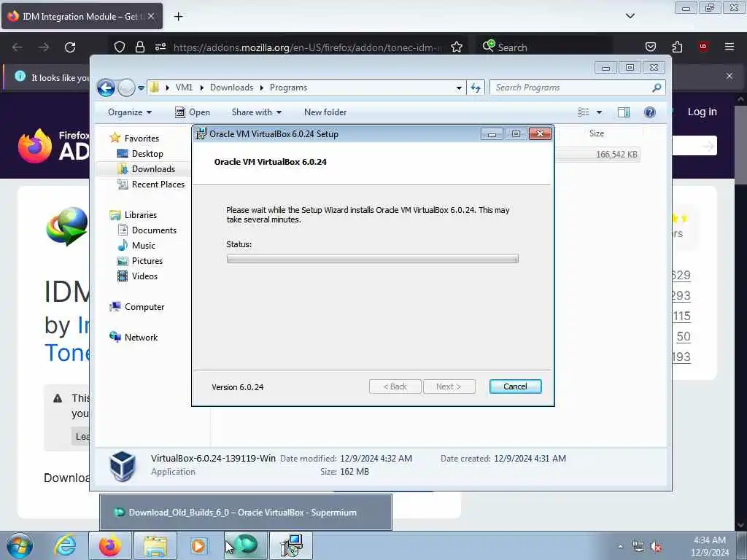Screen dimensions: 747x560
Task: Click the VirtualBox cube icon in details pane
Action: tap(123, 466)
